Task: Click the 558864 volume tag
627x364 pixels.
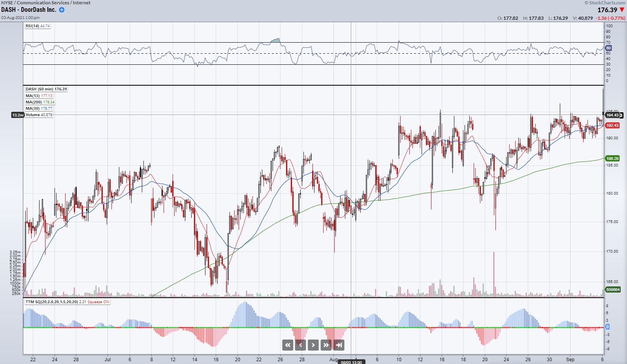Action: click(613, 290)
